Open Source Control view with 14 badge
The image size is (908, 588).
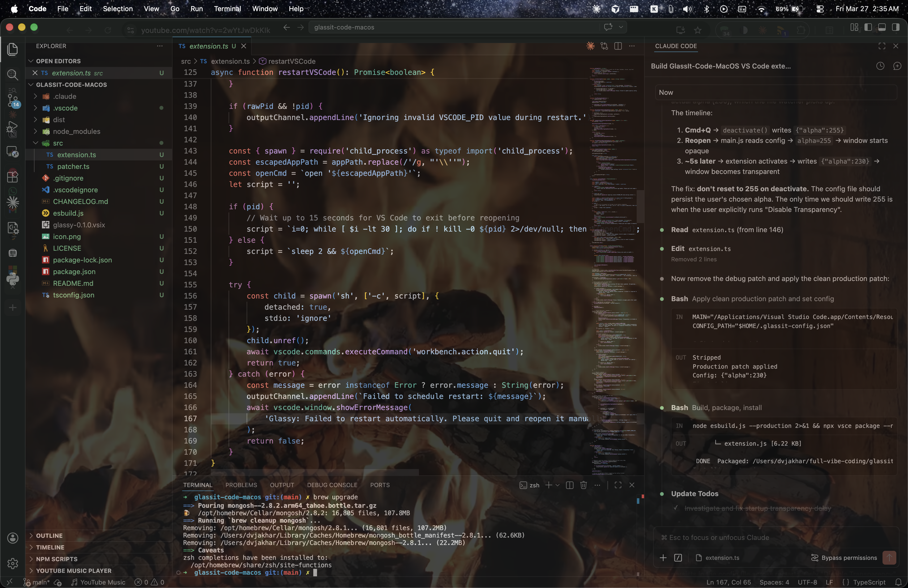pos(12,99)
